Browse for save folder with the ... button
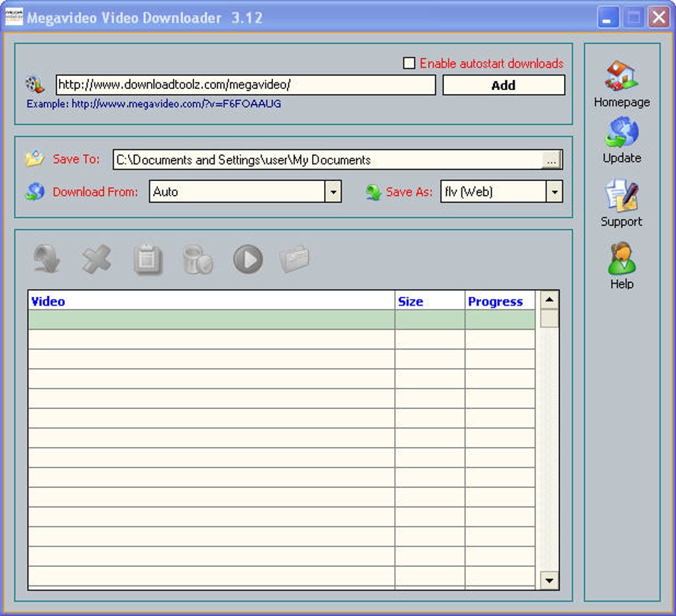This screenshot has height=616, width=676. pos(551,160)
